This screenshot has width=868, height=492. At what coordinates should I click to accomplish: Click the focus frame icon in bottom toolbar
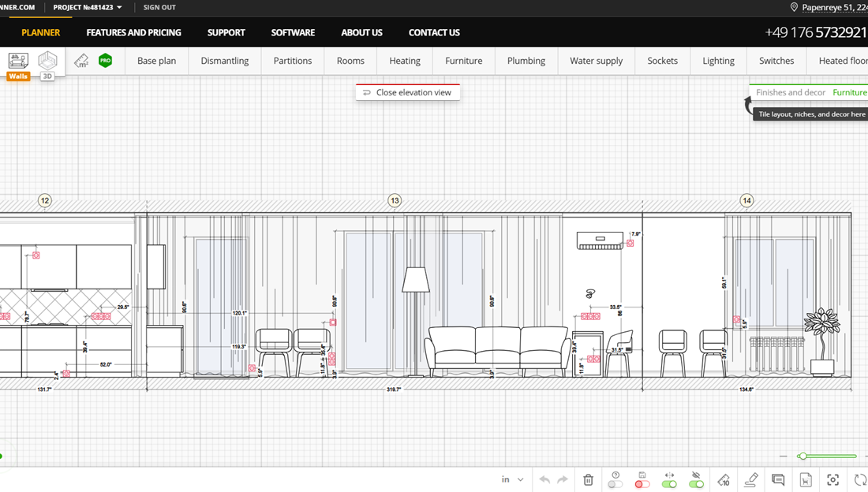coord(832,479)
